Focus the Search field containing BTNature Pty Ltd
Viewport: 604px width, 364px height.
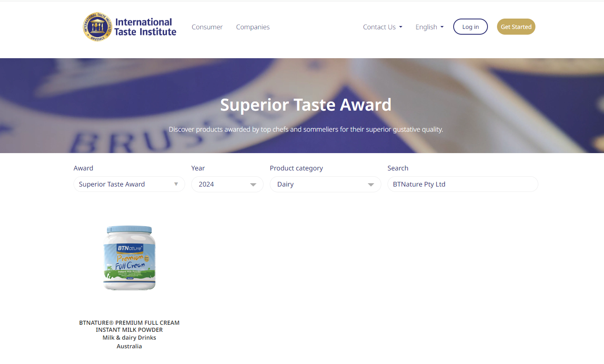click(463, 184)
